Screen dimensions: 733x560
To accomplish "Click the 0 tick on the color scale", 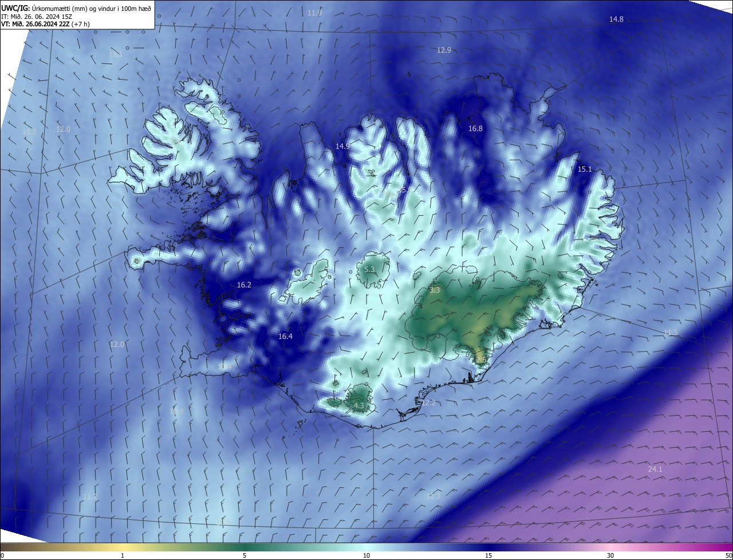I will pyautogui.click(x=2, y=556).
